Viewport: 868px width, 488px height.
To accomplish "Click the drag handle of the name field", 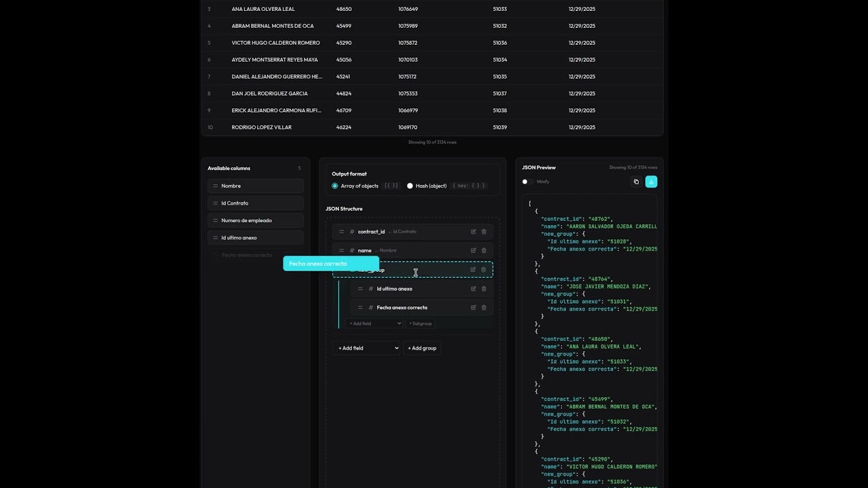I will [342, 250].
